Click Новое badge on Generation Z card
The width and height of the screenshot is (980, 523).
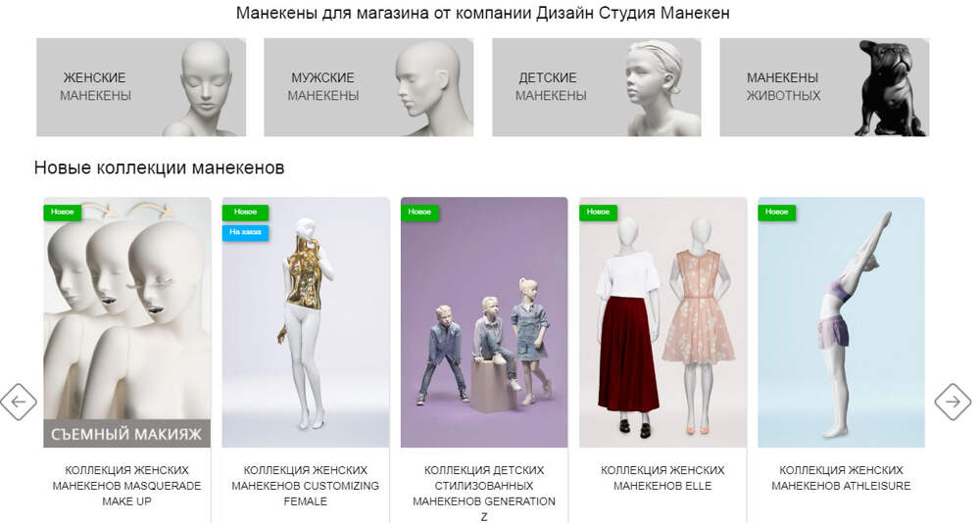(419, 213)
